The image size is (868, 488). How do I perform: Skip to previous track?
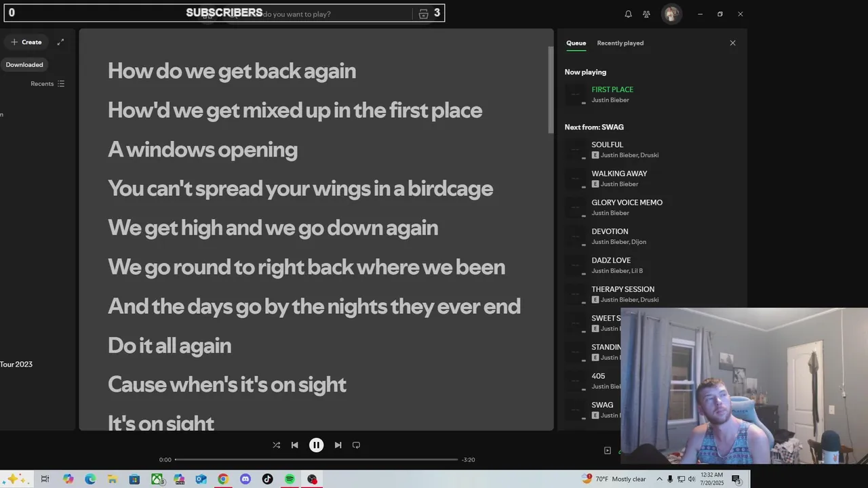click(x=294, y=445)
